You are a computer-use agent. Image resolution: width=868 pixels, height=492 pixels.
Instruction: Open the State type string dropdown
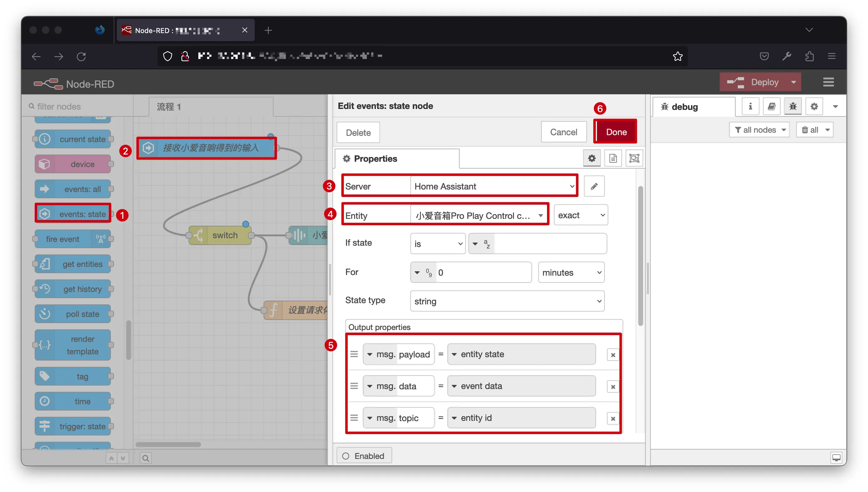507,301
